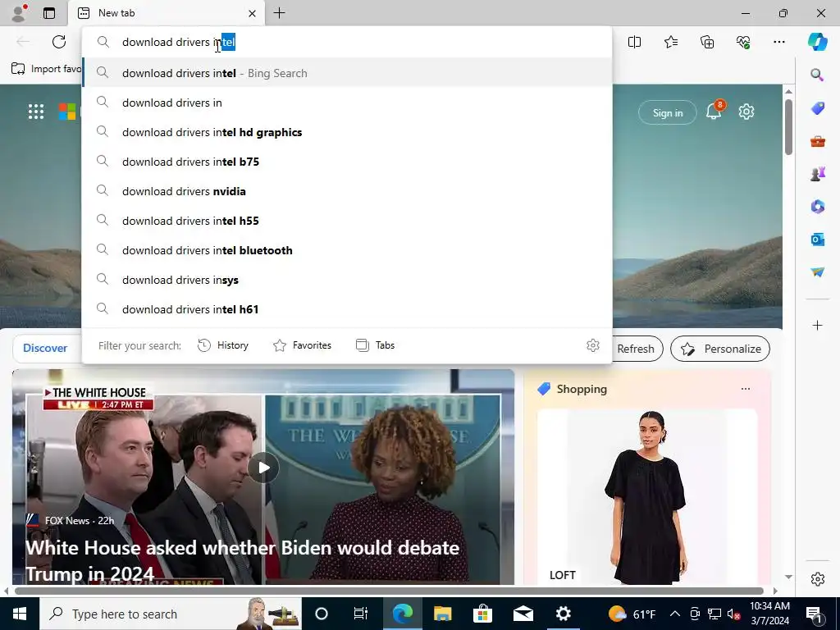Open the notifications bell icon
Screen dimensions: 840x630
tap(714, 111)
